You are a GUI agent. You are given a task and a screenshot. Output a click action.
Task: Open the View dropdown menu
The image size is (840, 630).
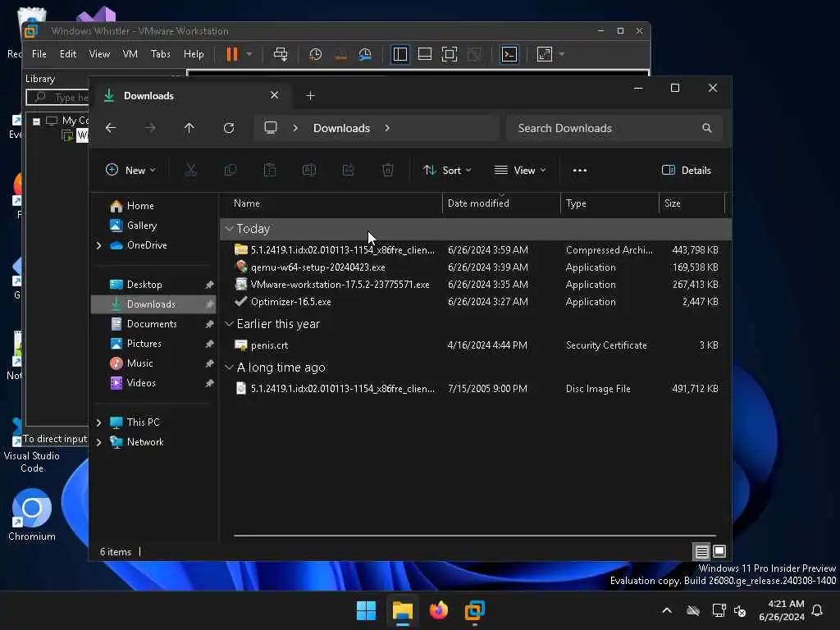(x=519, y=171)
